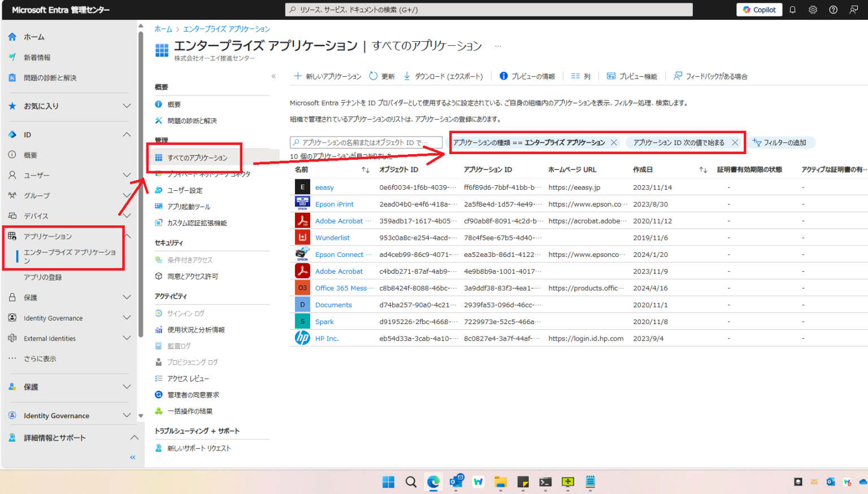The image size is (868, 494).
Task: Open アプリの登録 in the sidebar
Action: (x=43, y=277)
